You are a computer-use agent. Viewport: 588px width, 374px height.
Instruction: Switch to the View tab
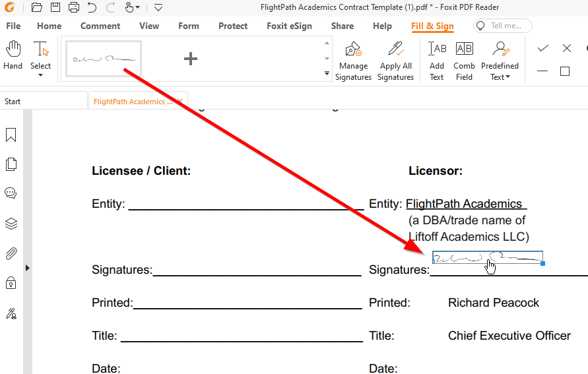pyautogui.click(x=149, y=26)
